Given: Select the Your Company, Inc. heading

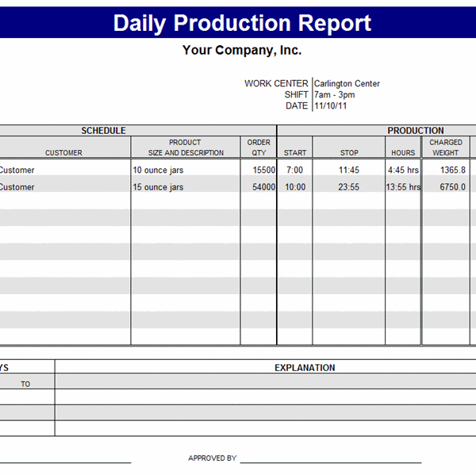Looking at the screenshot, I should click(241, 51).
